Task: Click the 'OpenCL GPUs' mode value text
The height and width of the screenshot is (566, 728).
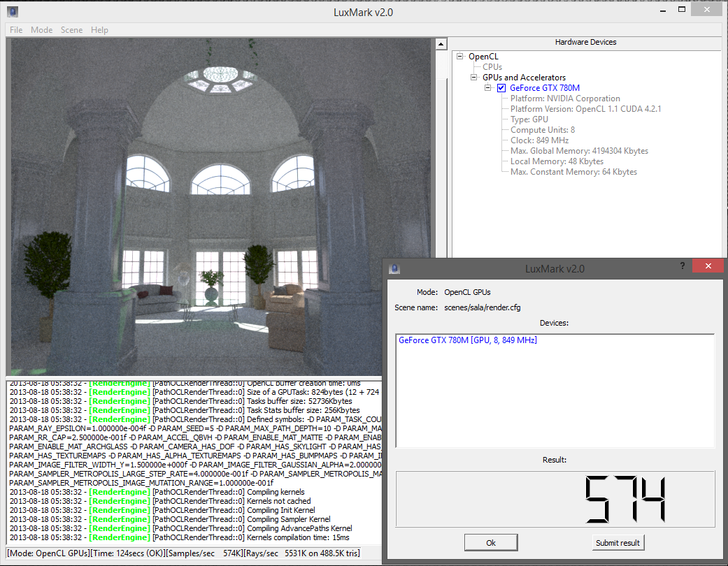Action: click(x=467, y=292)
